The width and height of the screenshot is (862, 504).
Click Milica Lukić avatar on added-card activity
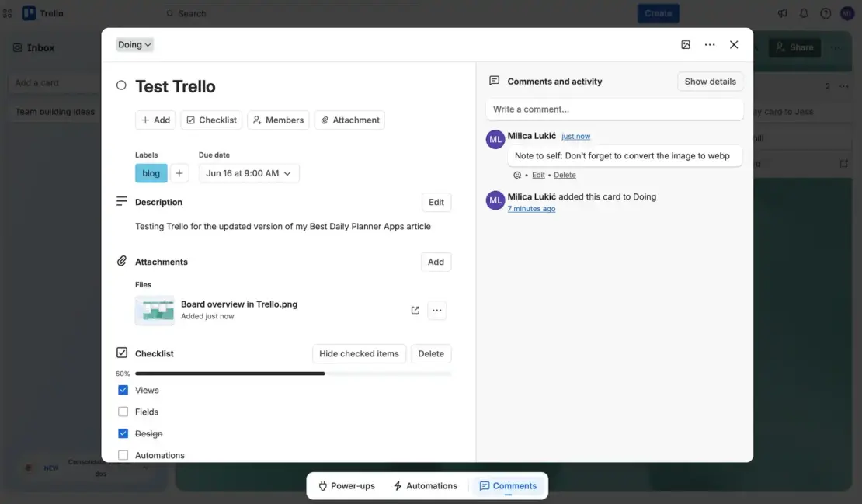(495, 200)
